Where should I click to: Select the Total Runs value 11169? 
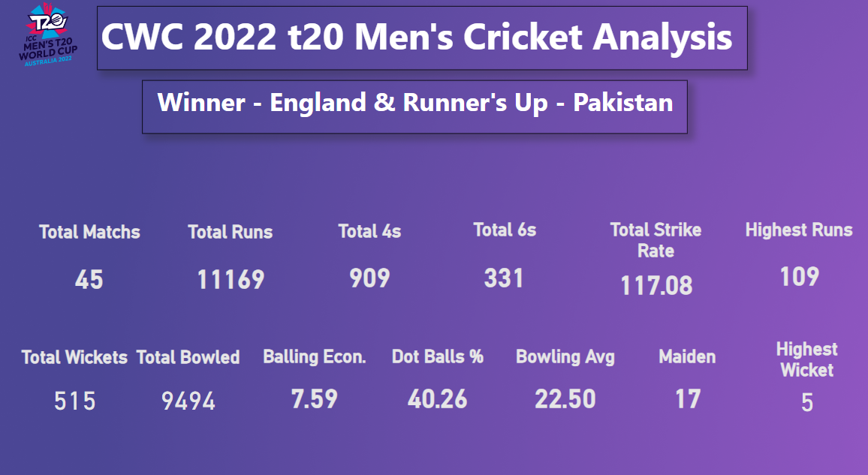231,280
